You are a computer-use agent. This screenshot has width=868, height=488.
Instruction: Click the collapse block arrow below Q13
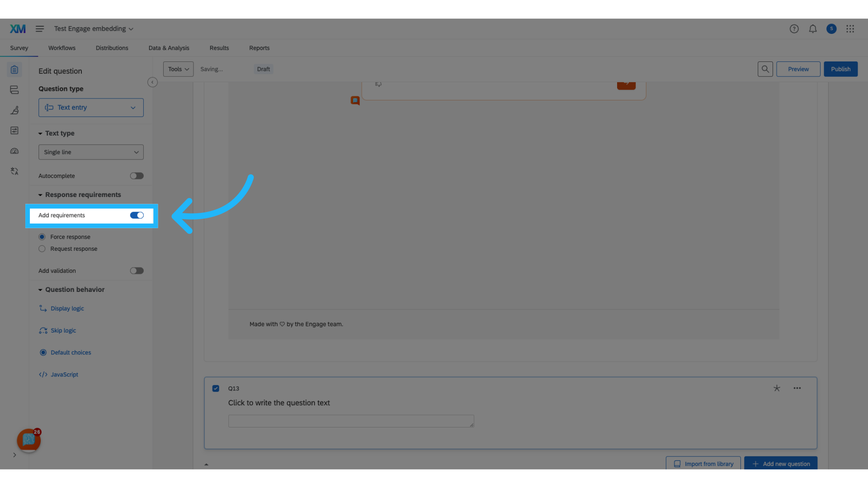click(206, 465)
